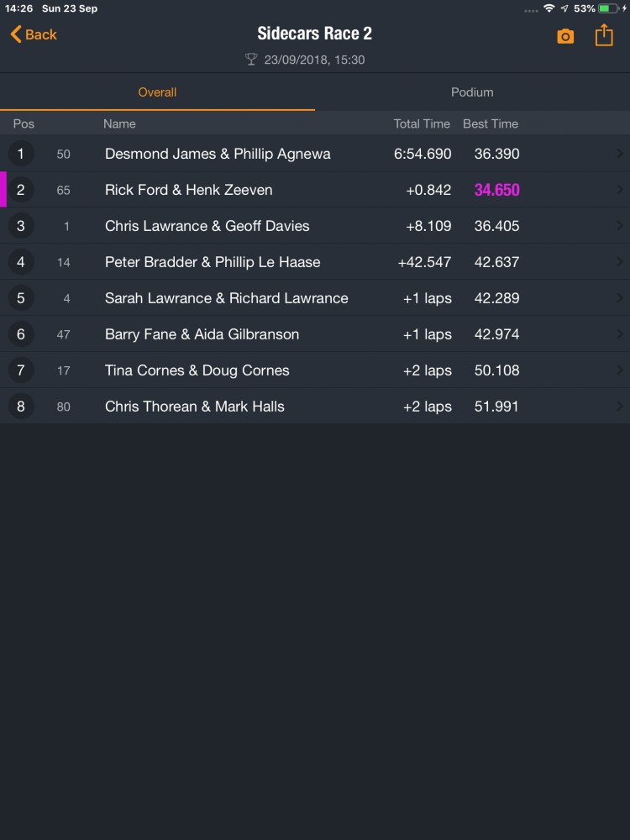Switch to the Overall tab

157,92
